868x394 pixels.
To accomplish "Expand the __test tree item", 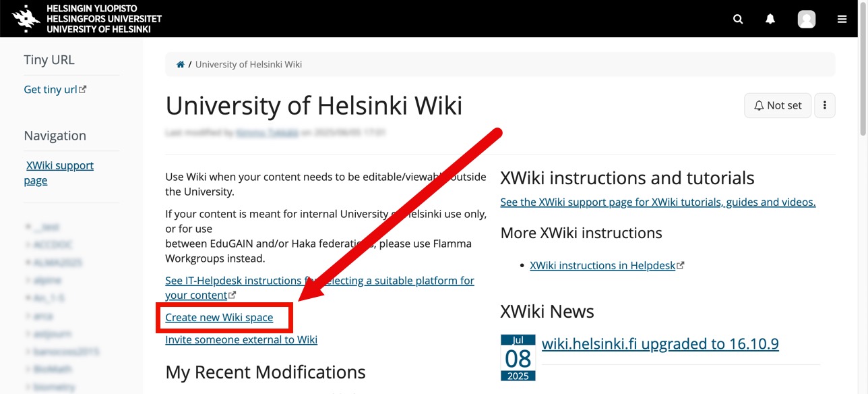I will pyautogui.click(x=28, y=227).
